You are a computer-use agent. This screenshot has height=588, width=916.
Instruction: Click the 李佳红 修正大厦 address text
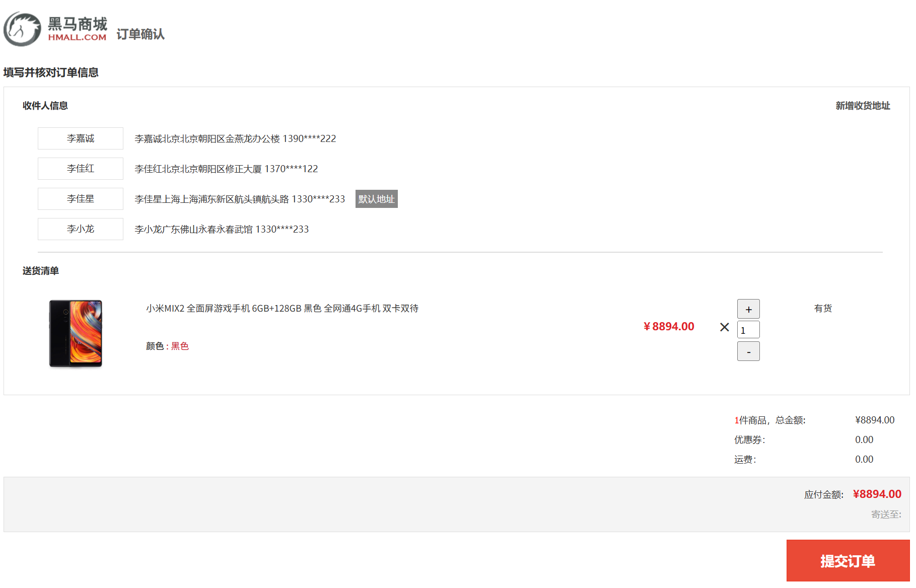pos(226,169)
